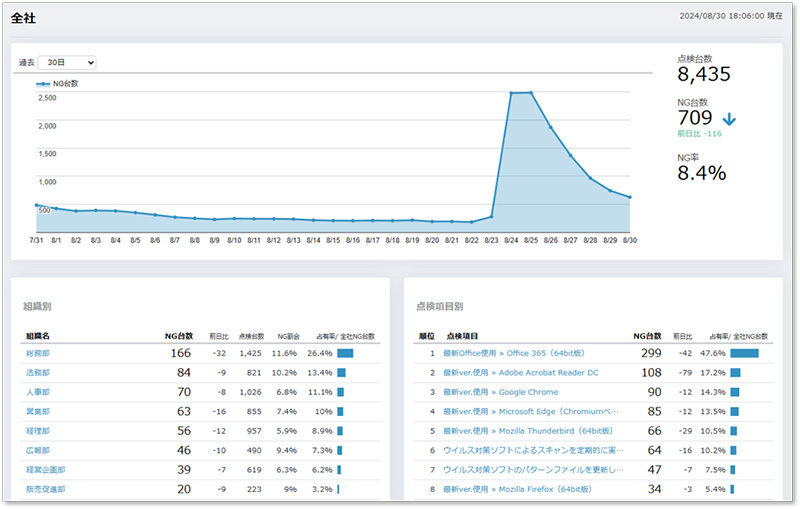Open the 総務部 organization link
Viewport: 800px width, 509px height.
click(38, 353)
